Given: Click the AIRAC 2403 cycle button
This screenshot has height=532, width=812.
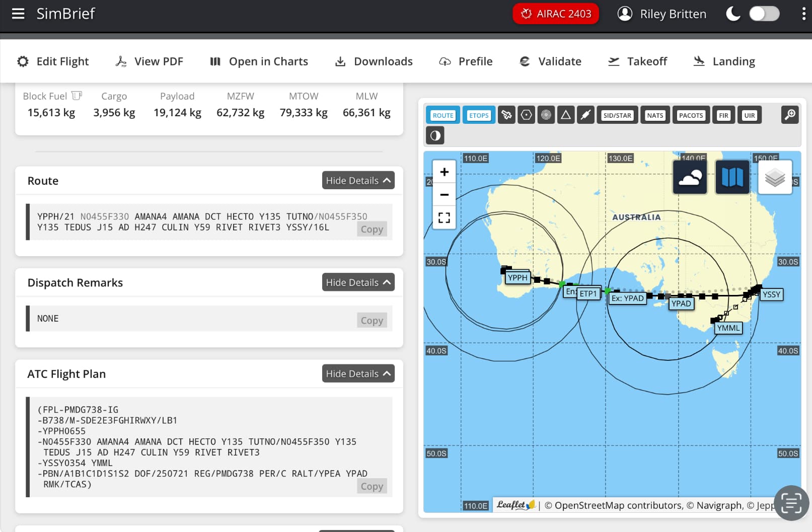Looking at the screenshot, I should click(x=556, y=14).
